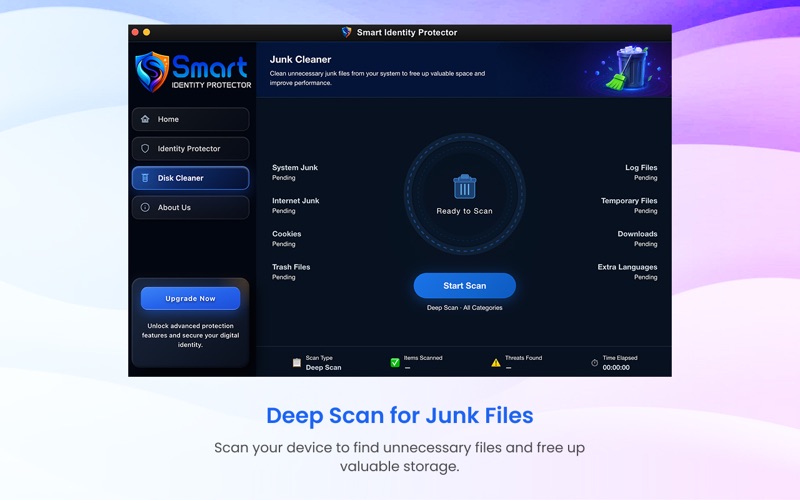Click the Time Elapsed stopwatch icon
Image resolution: width=800 pixels, height=500 pixels.
tap(594, 363)
